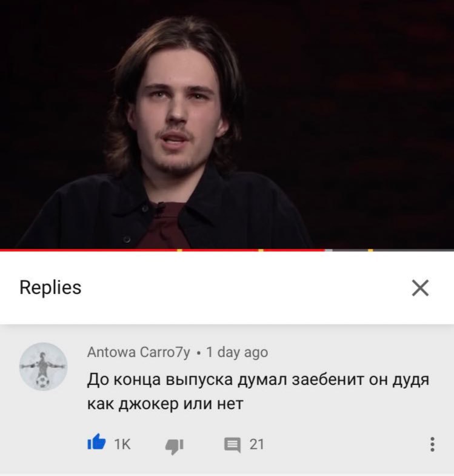Open the three-dot more options menu

432,444
